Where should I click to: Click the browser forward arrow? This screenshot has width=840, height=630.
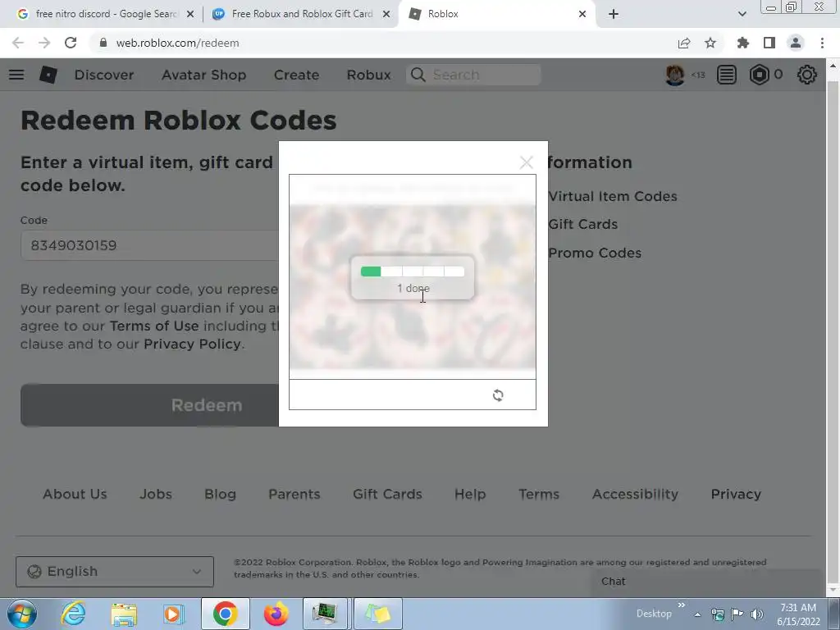[x=44, y=43]
